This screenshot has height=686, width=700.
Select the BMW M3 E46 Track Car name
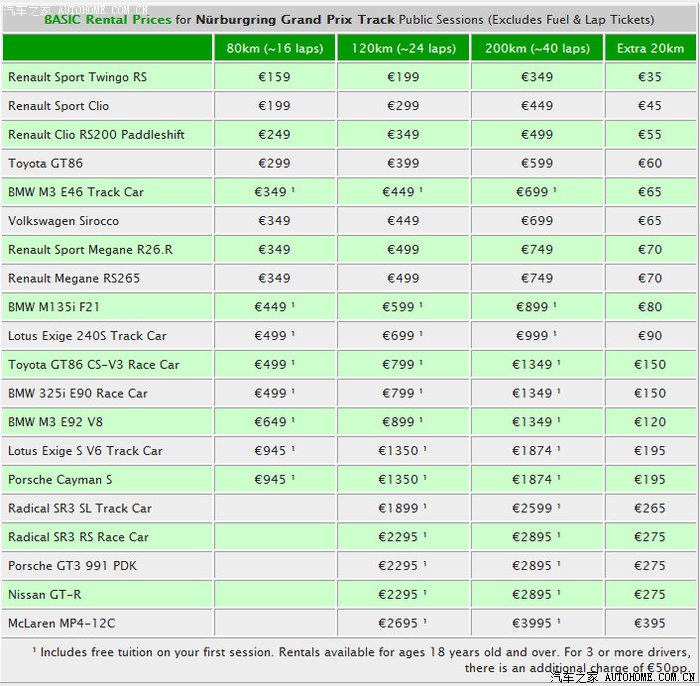75,192
